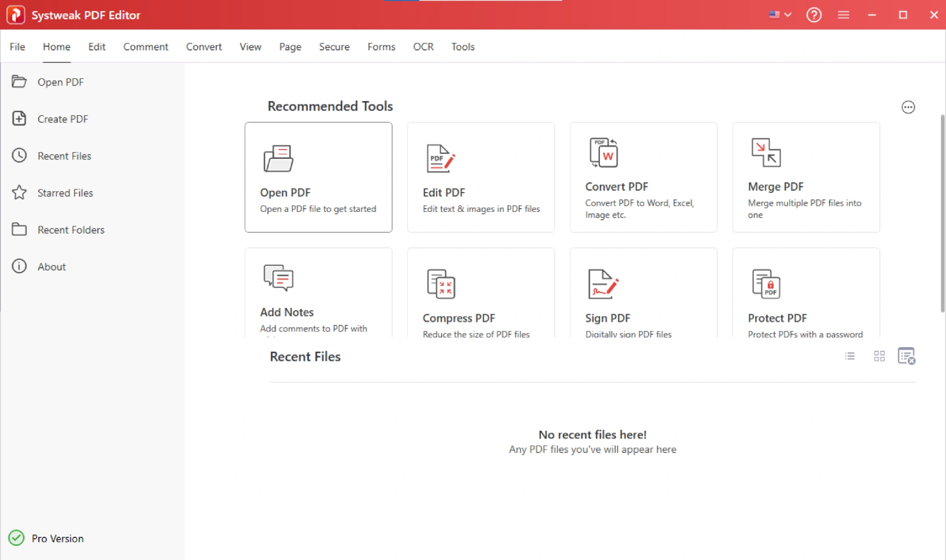
Task: Select the Convert PDF to Word tool
Action: click(x=643, y=177)
